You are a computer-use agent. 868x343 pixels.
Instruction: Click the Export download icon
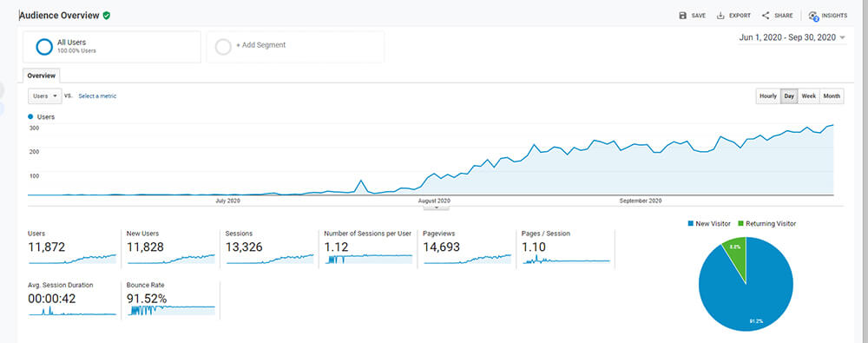(x=720, y=16)
